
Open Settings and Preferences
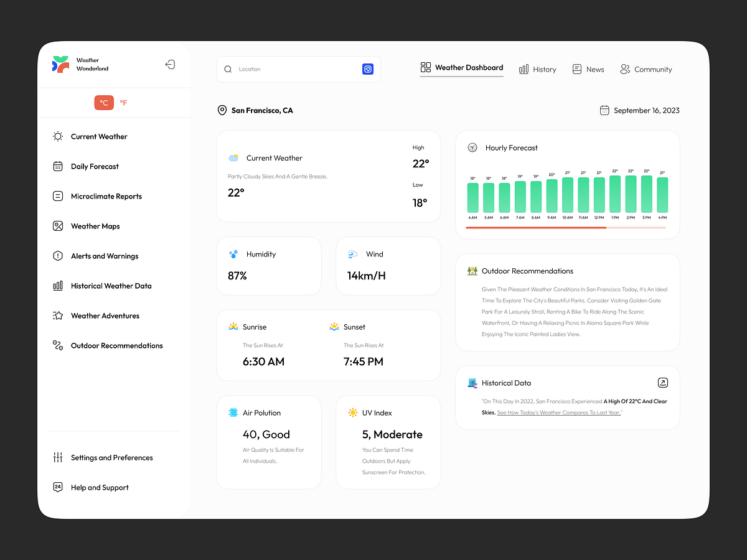tap(112, 457)
